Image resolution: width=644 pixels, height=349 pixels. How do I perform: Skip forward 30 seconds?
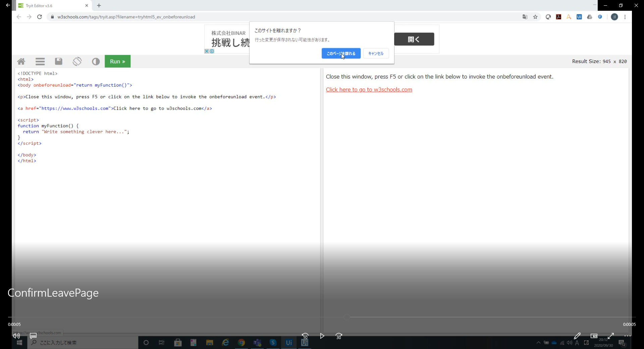coord(339,336)
